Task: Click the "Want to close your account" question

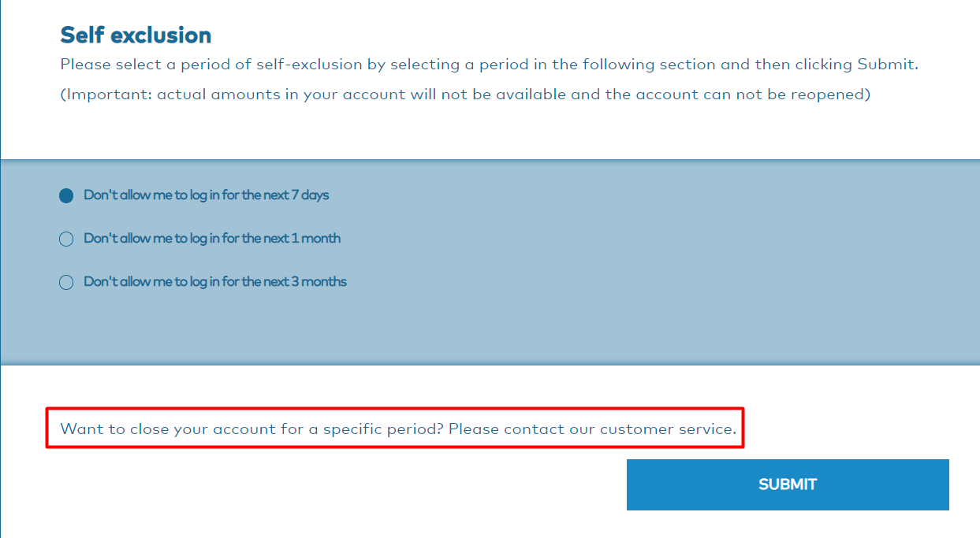Action: coord(252,429)
